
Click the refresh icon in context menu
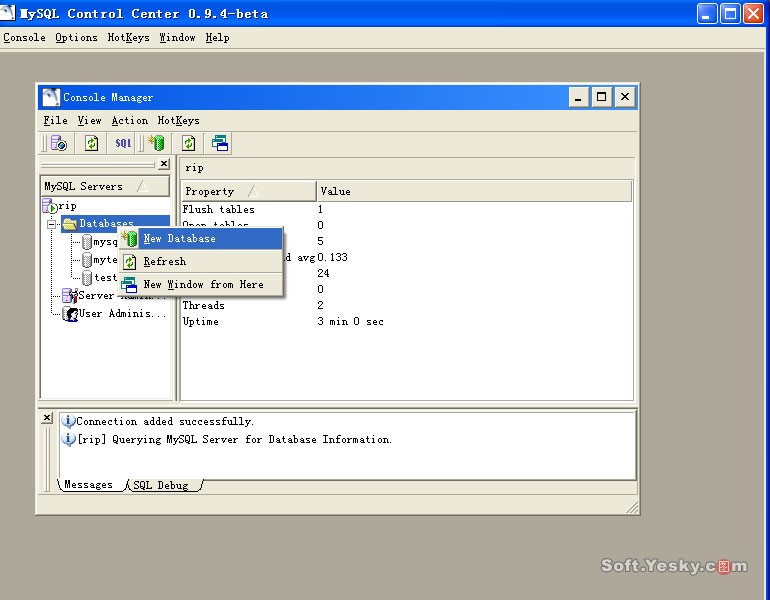130,262
